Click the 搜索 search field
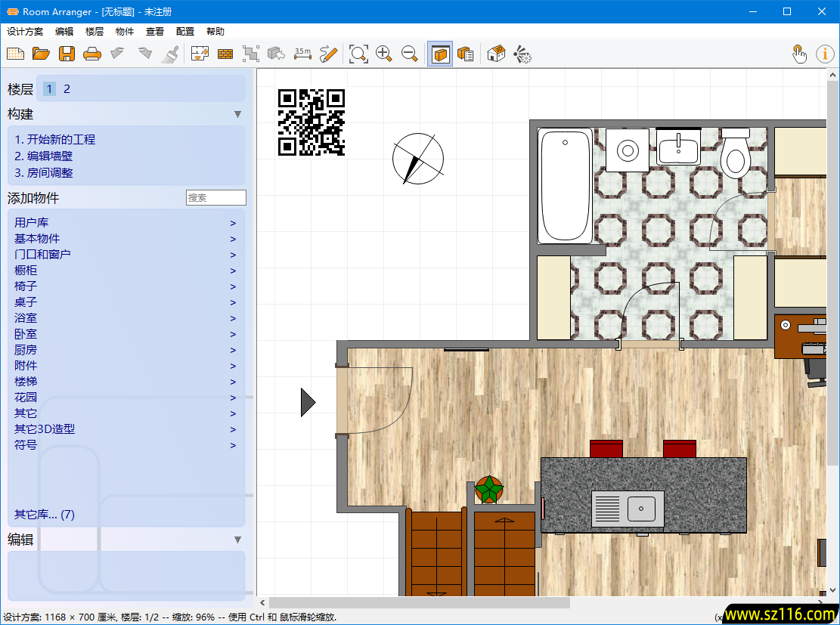The image size is (840, 625). coord(215,198)
